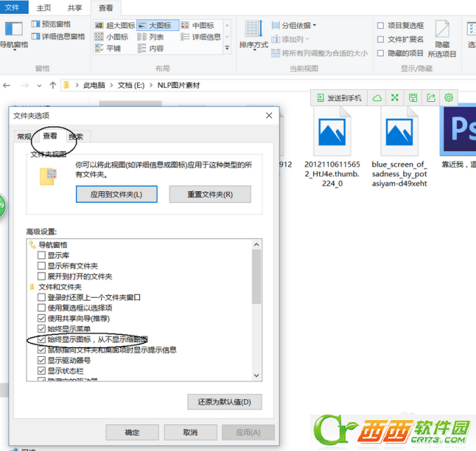Click the 此电脑 breadcrumb in the address bar
The image size is (476, 451).
[x=94, y=86]
